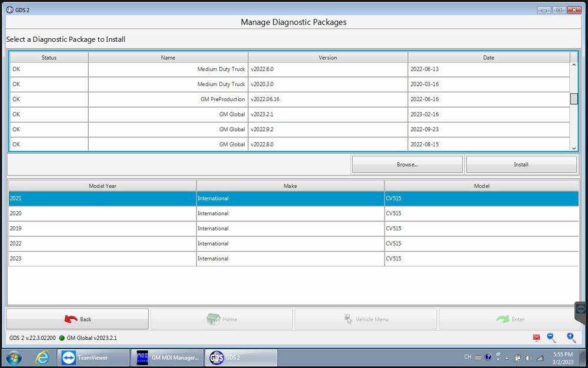
Task: Show hidden tray icons arrow
Action: 507,358
